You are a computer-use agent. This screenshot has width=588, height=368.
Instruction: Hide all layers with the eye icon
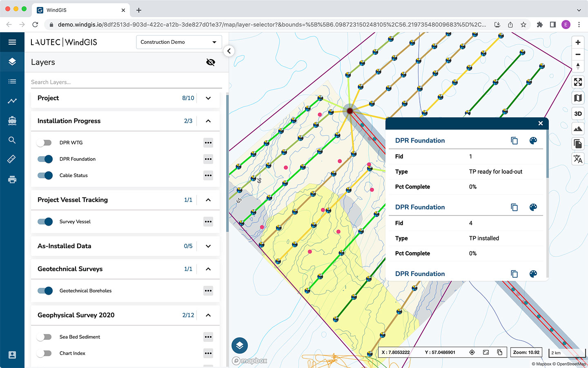(211, 62)
